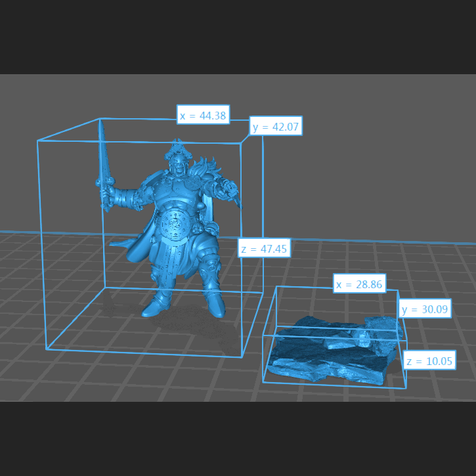476x476 pixels.
Task: Select the warrior figure model
Action: [x=176, y=223]
